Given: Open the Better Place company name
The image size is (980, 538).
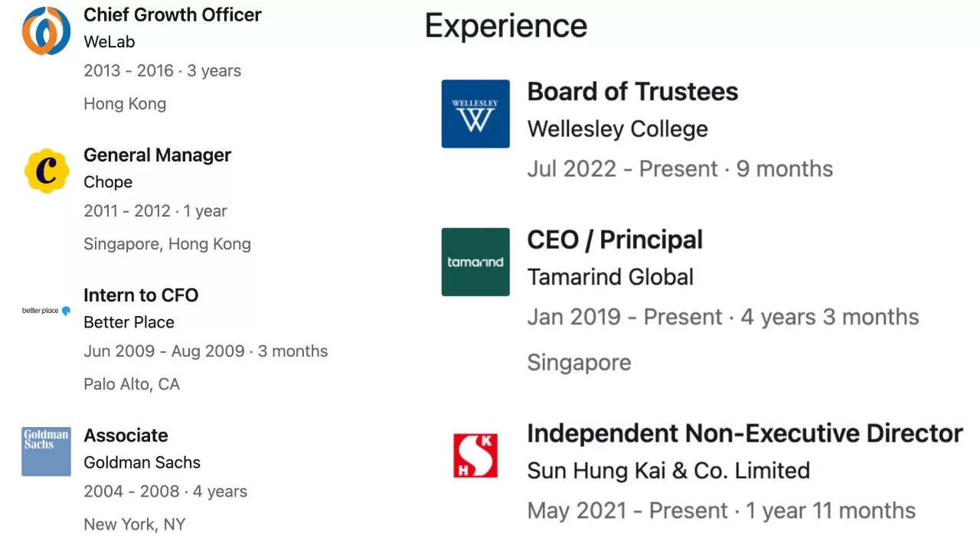Looking at the screenshot, I should [x=129, y=322].
